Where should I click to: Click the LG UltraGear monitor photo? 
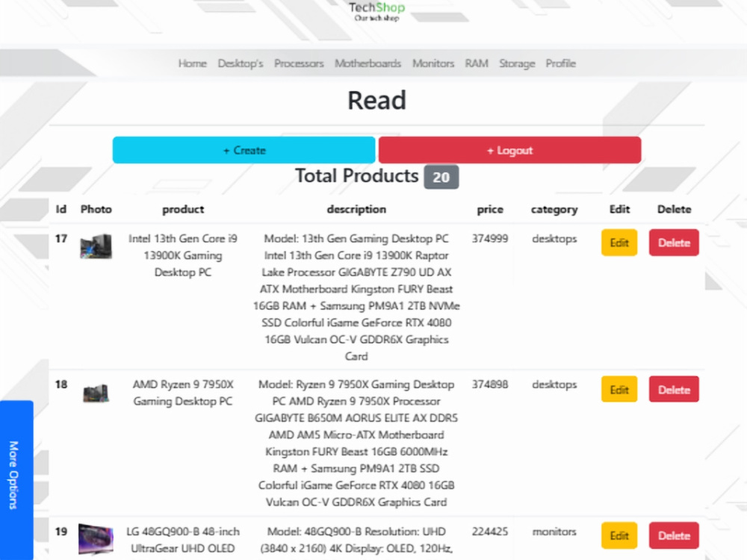[x=96, y=539]
